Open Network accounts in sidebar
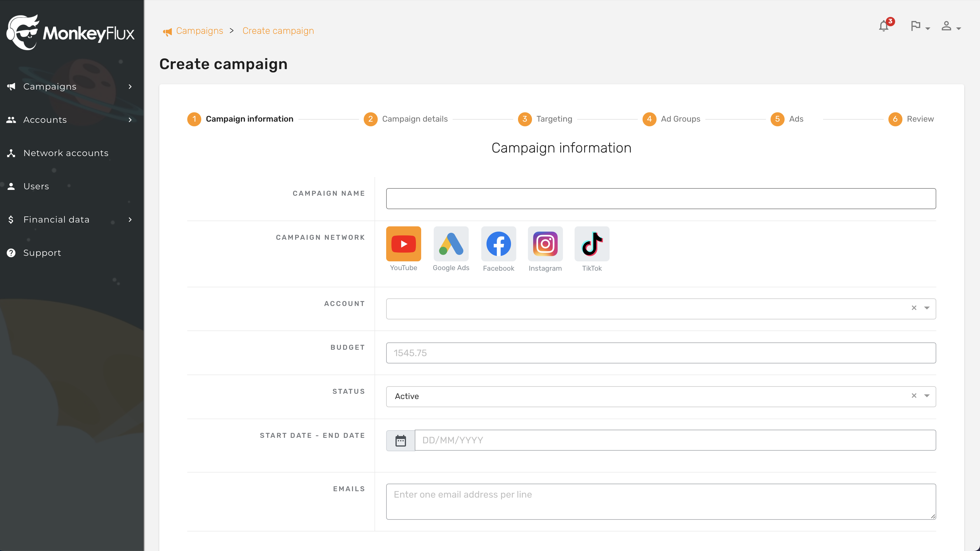Image resolution: width=980 pixels, height=551 pixels. (x=66, y=153)
